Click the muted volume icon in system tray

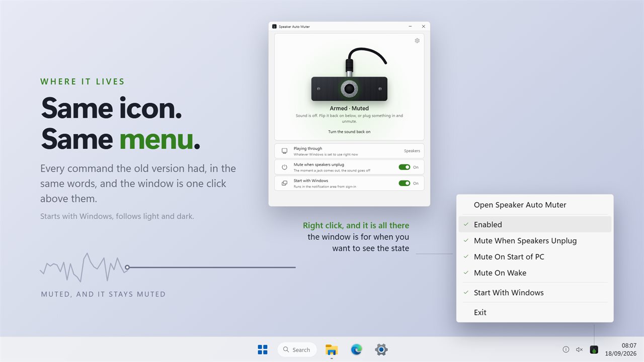[x=579, y=349]
